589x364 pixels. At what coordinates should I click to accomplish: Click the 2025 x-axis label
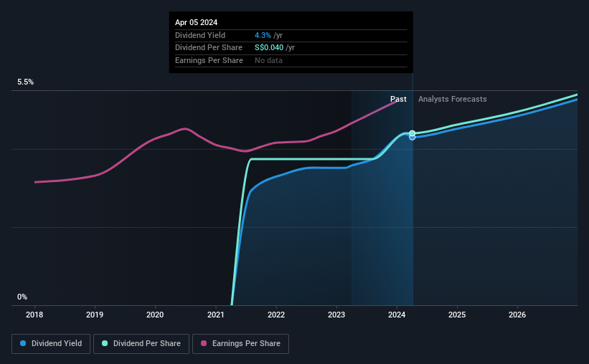coord(457,315)
